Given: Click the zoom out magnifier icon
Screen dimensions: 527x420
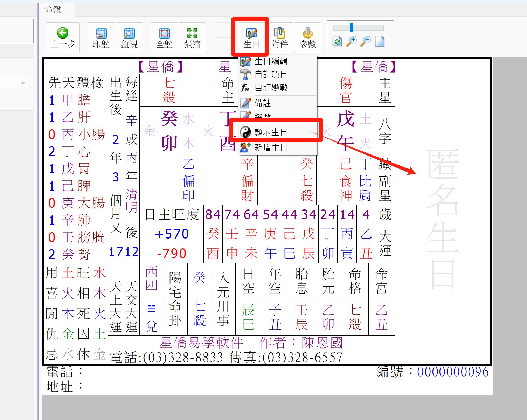Looking at the screenshot, I should click(366, 41).
